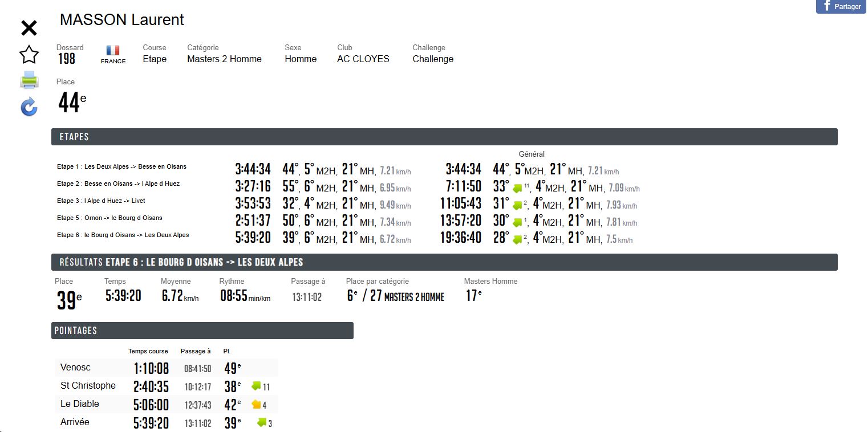Select St Christophe checkpoint name
868x432 pixels.
coord(88,386)
